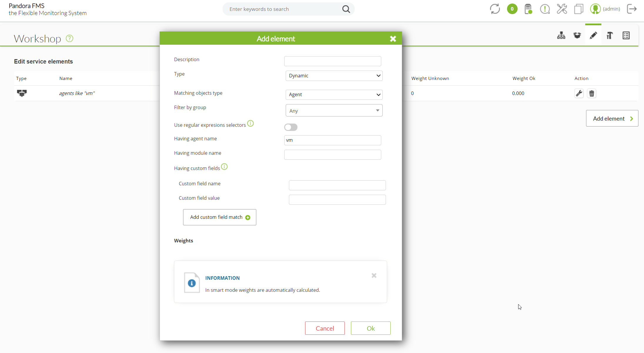This screenshot has width=644, height=353.
Task: Click the Custom field value input
Action: click(x=337, y=200)
